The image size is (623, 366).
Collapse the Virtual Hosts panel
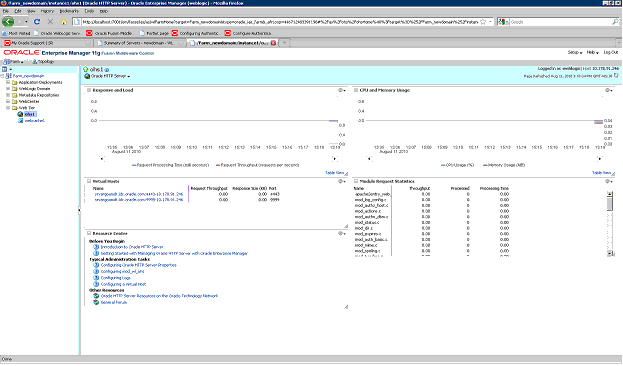pyautogui.click(x=89, y=181)
